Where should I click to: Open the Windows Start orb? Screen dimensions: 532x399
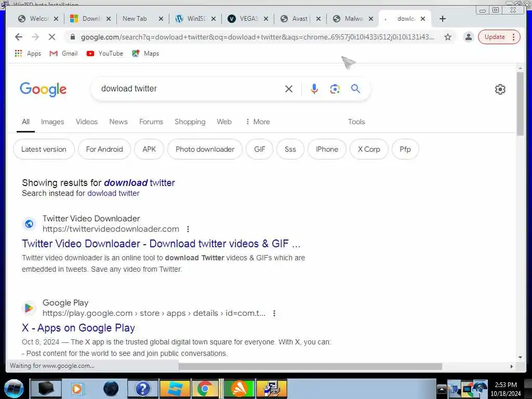(x=14, y=389)
